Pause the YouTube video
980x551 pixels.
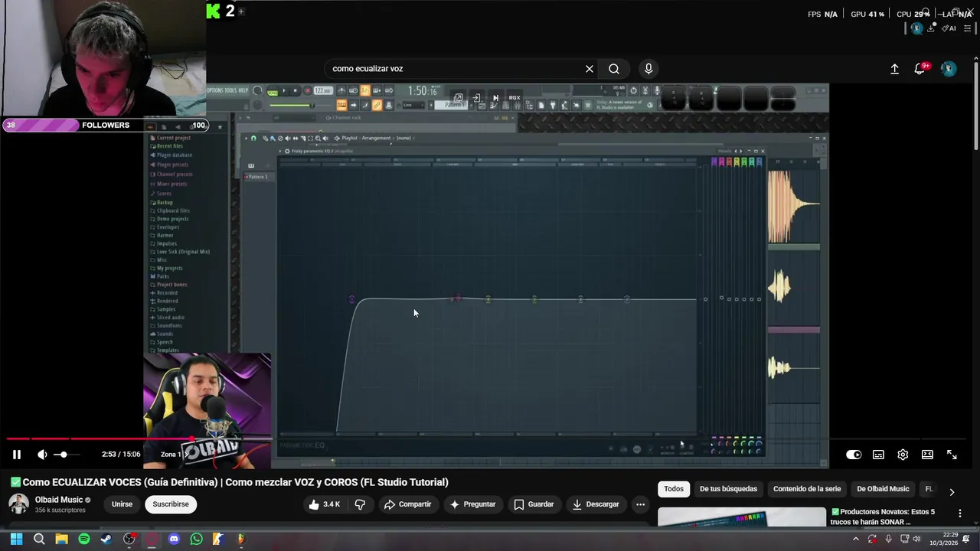pos(16,455)
